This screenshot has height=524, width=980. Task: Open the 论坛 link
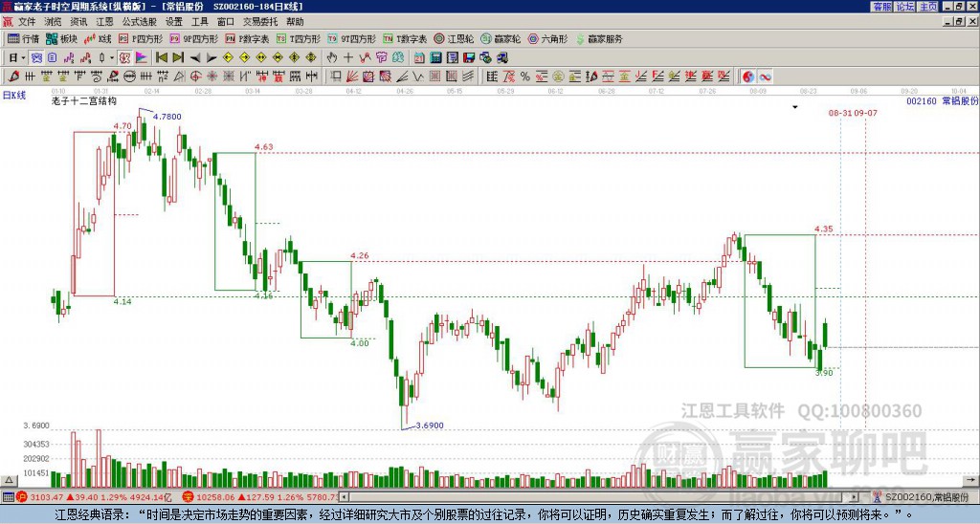click(905, 7)
